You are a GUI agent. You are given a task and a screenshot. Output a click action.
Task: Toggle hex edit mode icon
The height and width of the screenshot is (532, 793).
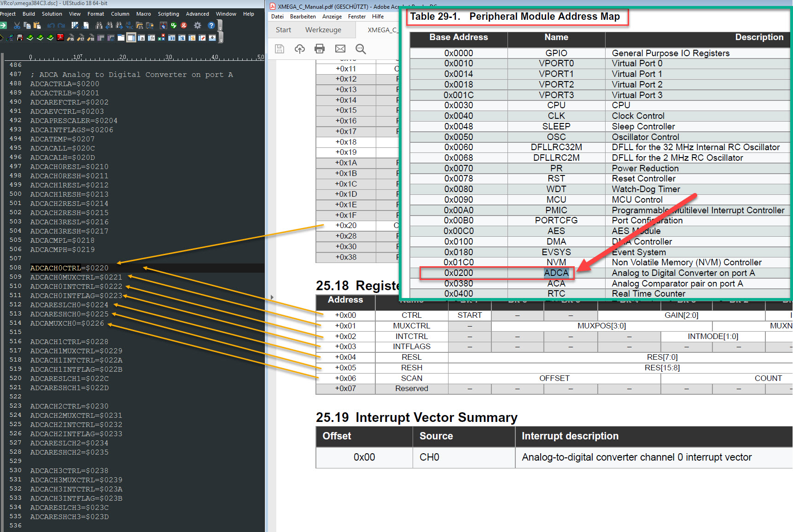coord(86,25)
